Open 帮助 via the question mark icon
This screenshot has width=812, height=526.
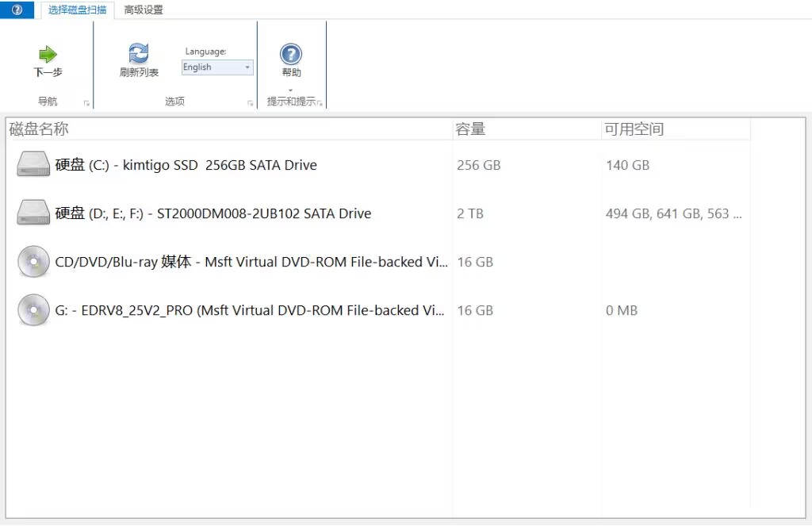pos(291,53)
